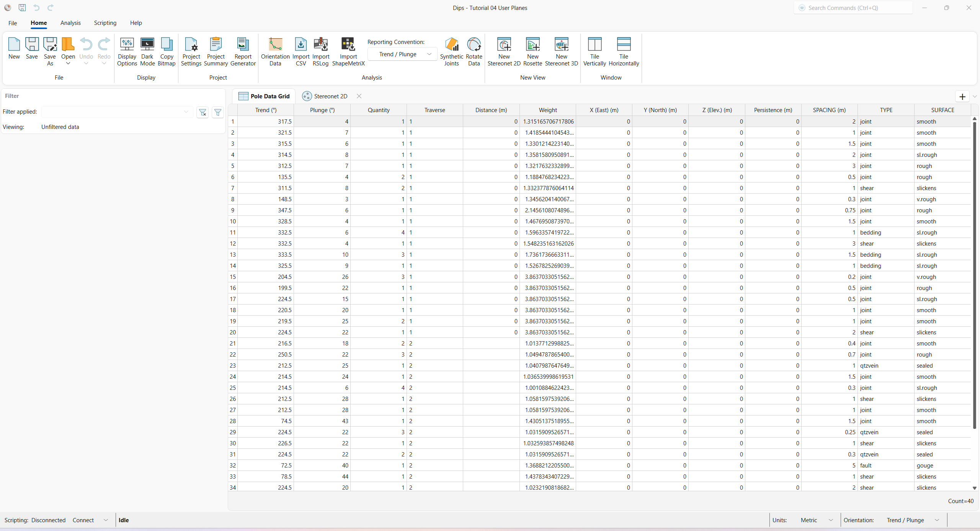Apply a filter using the filter icon
Viewport: 980px width, 531px height.
(x=218, y=112)
